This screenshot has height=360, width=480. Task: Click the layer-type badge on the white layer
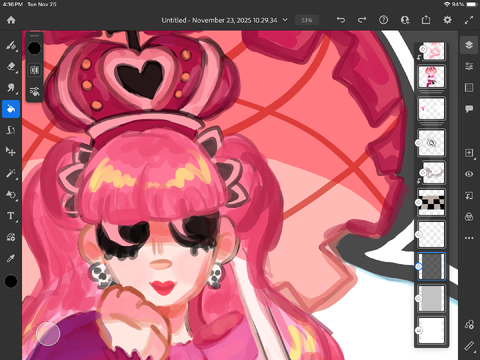click(x=419, y=330)
